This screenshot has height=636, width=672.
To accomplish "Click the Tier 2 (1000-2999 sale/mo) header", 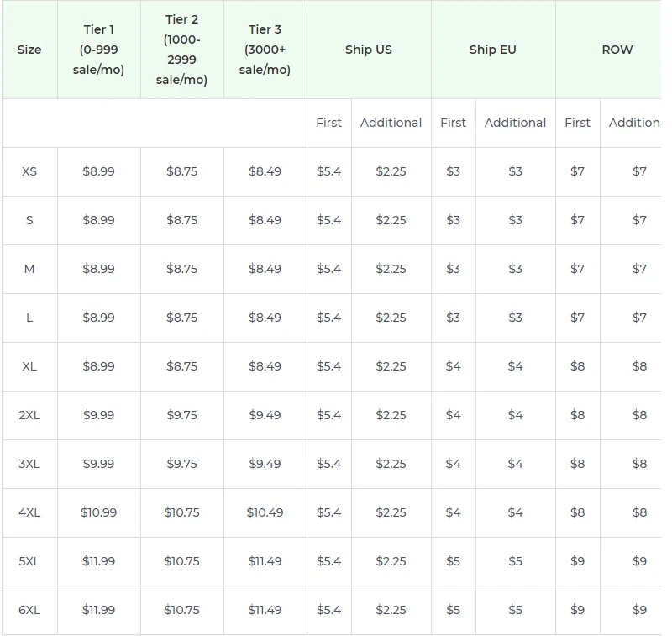I will 182,50.
